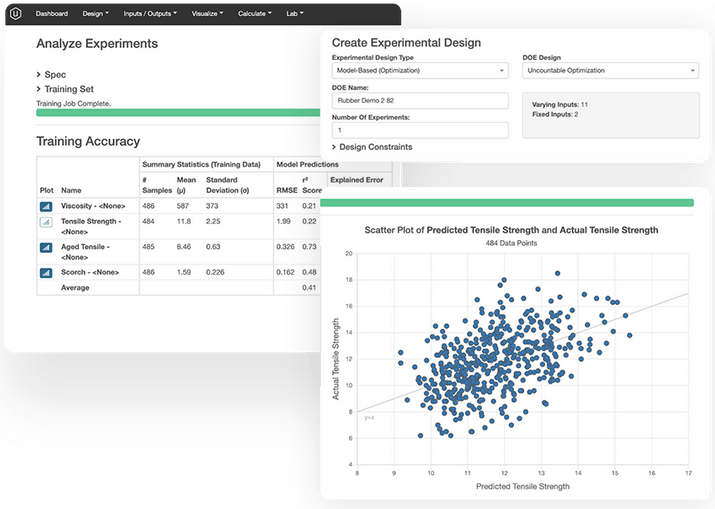Click the 'Model Predictions' header

tap(307, 164)
